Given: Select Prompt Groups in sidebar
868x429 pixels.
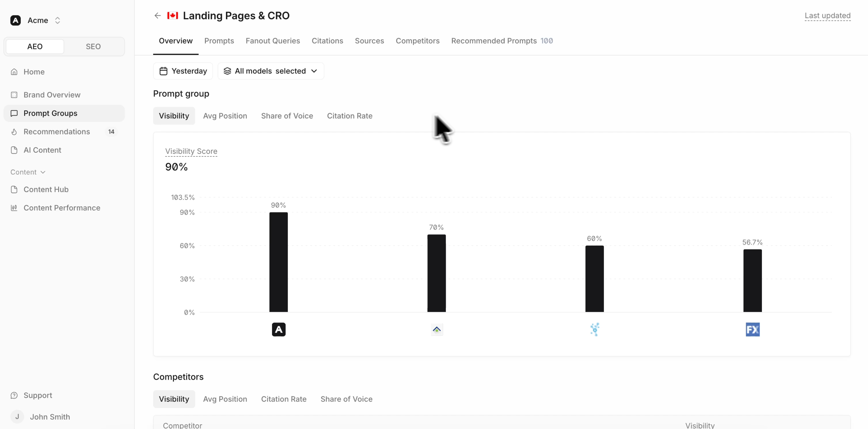Looking at the screenshot, I should [x=64, y=113].
